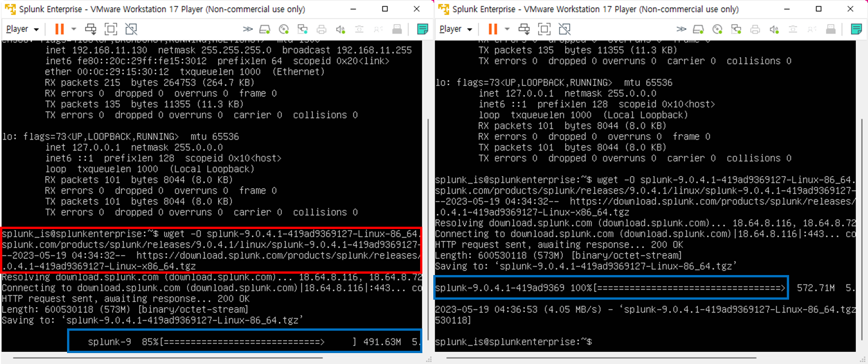Screen dimensions: 868x364
Task: Send Ctrl+Alt+Del in the 85% download window
Action: tap(91, 29)
